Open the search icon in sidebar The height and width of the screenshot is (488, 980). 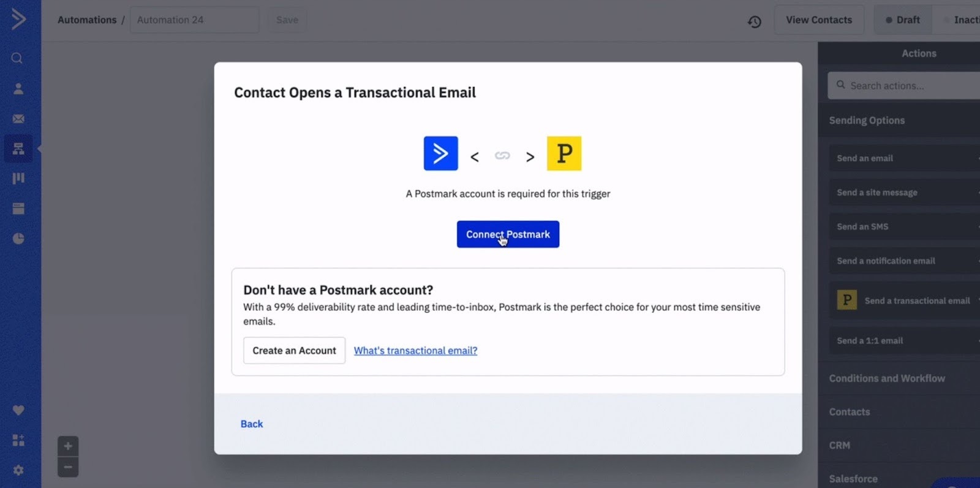click(x=17, y=58)
